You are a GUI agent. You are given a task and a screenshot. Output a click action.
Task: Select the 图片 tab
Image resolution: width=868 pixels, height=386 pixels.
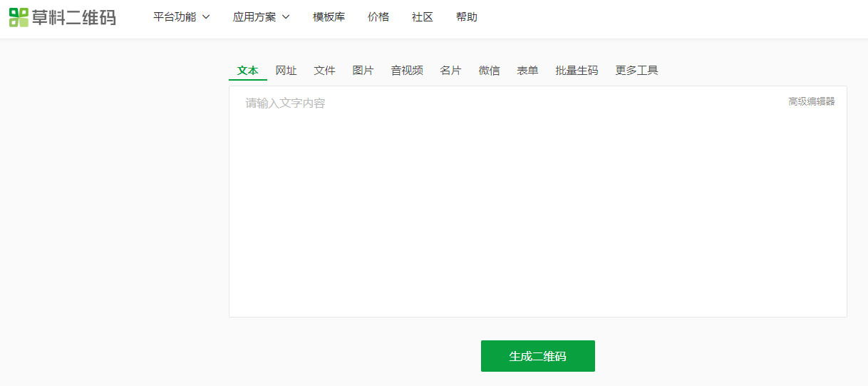[x=363, y=71]
